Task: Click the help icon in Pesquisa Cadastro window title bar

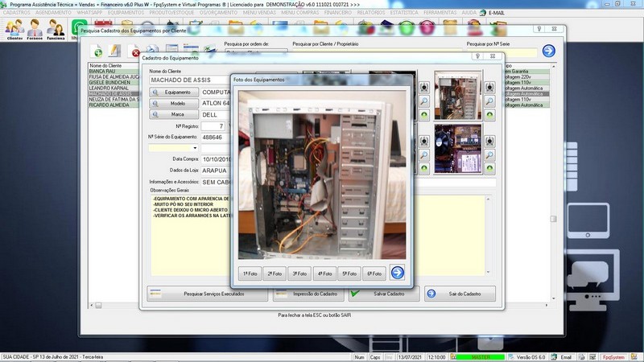Action: coord(539,29)
